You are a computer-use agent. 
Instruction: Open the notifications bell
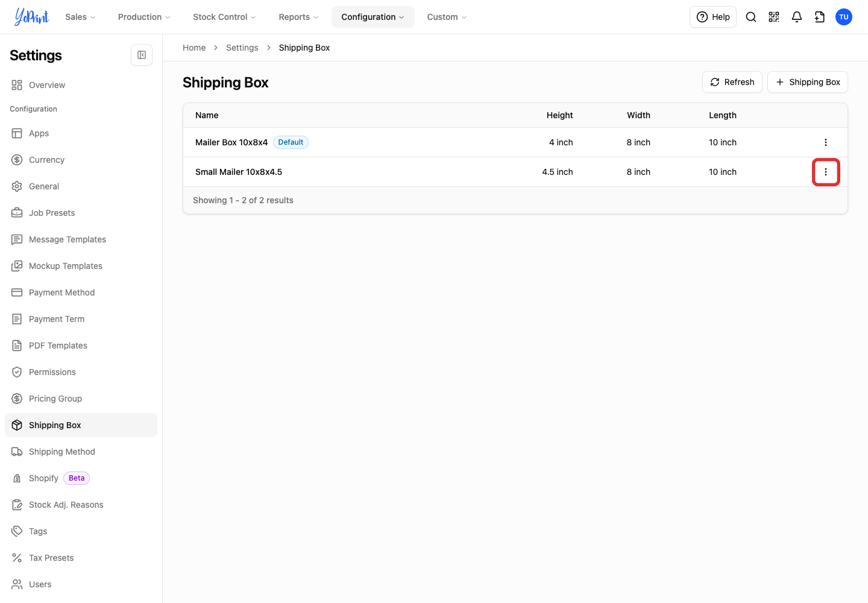(797, 17)
